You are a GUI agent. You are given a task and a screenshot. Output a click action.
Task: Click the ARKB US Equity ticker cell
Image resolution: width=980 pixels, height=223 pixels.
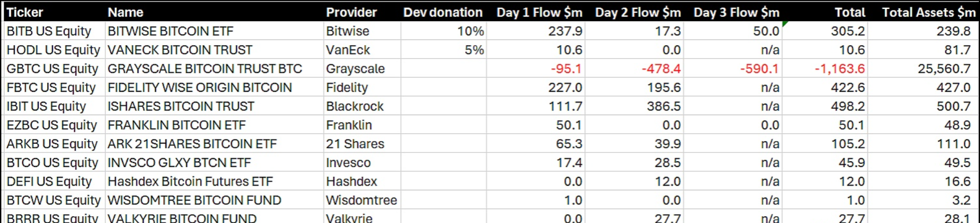point(52,144)
